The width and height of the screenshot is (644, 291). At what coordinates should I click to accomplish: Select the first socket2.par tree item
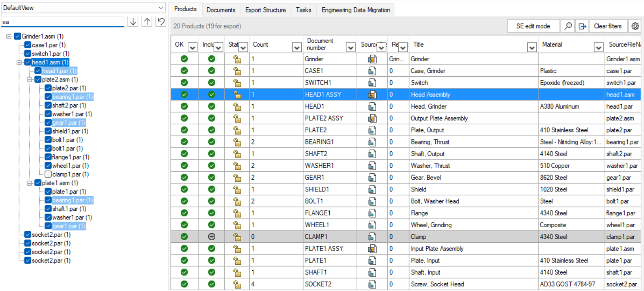51,235
